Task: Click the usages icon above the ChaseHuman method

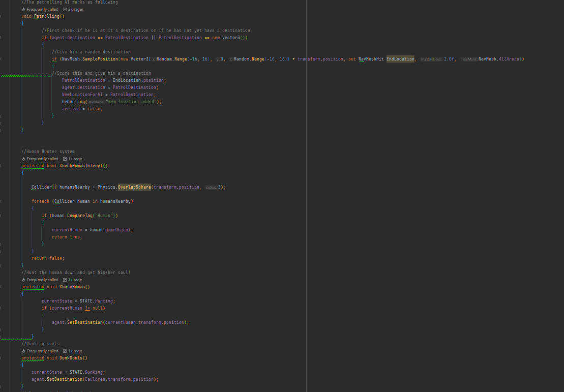Action: (x=65, y=280)
